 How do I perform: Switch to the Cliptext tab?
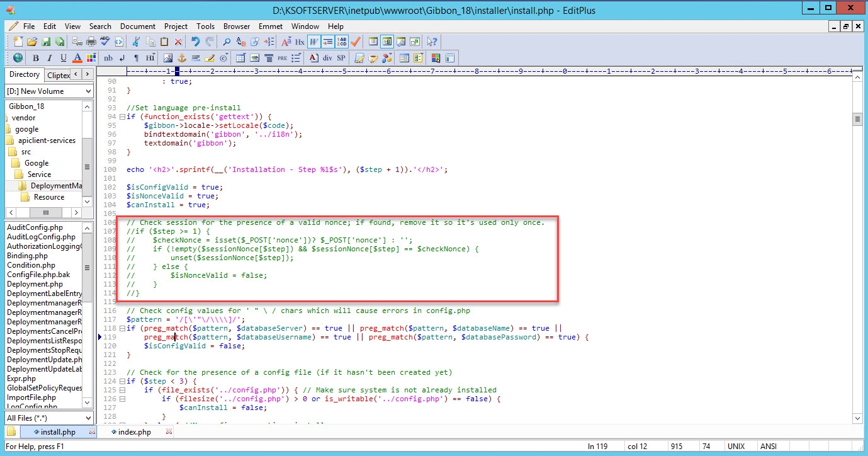59,75
